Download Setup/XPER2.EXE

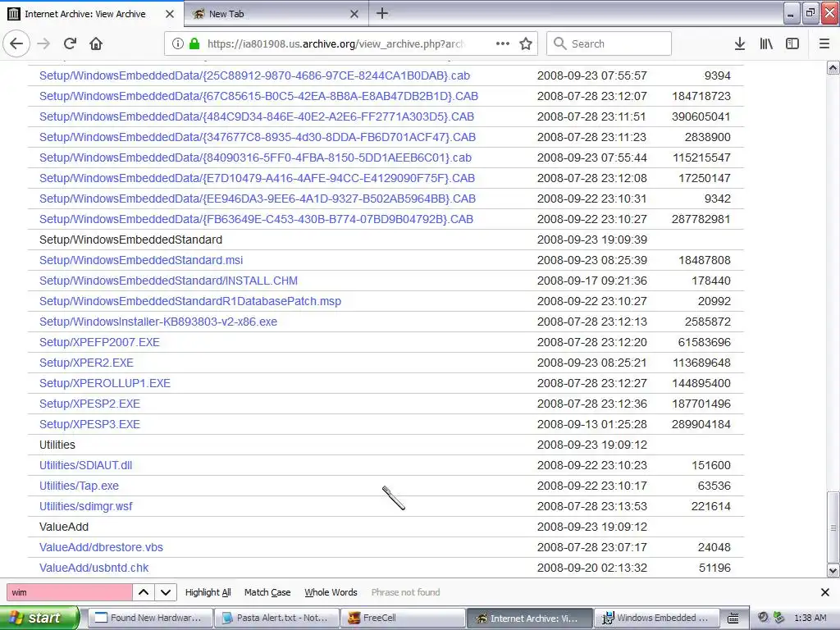[x=86, y=363]
